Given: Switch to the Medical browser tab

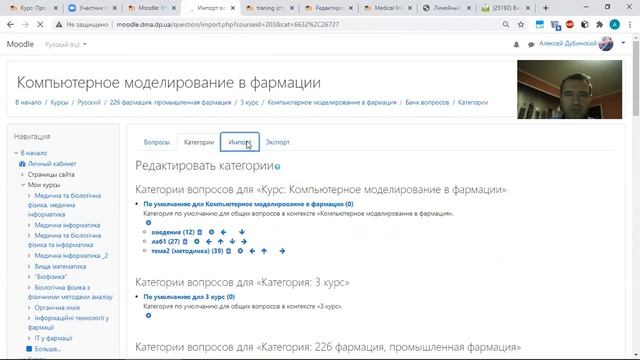Looking at the screenshot, I should click(x=388, y=8).
